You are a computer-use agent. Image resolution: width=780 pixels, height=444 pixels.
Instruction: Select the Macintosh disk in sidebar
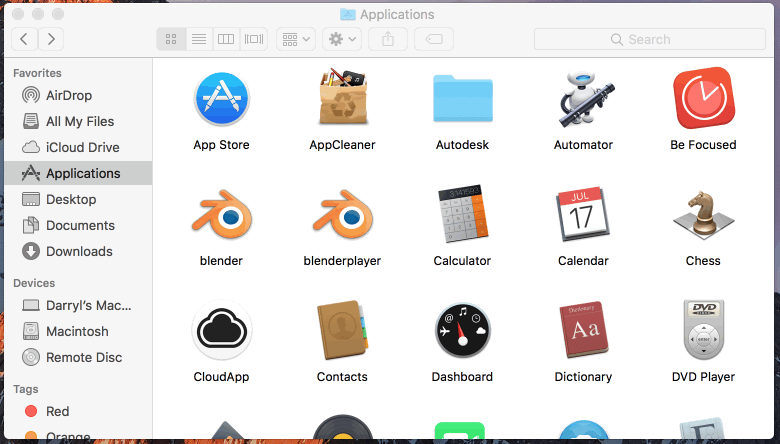coord(78,331)
